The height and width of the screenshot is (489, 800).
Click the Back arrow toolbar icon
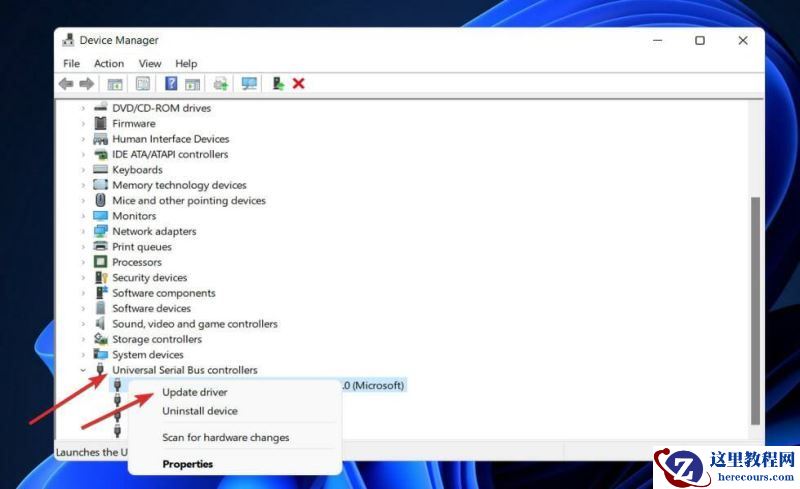[66, 84]
